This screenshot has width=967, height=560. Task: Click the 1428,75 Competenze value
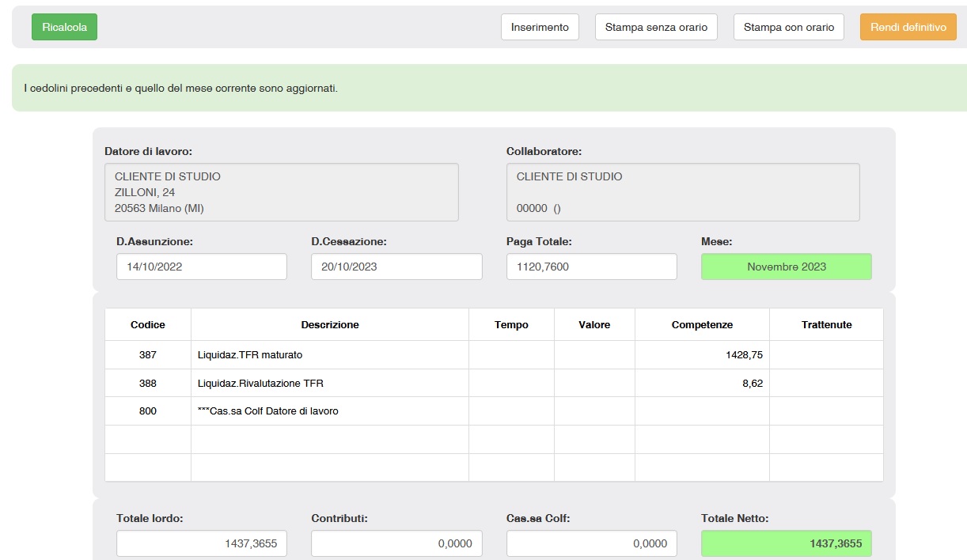[743, 355]
